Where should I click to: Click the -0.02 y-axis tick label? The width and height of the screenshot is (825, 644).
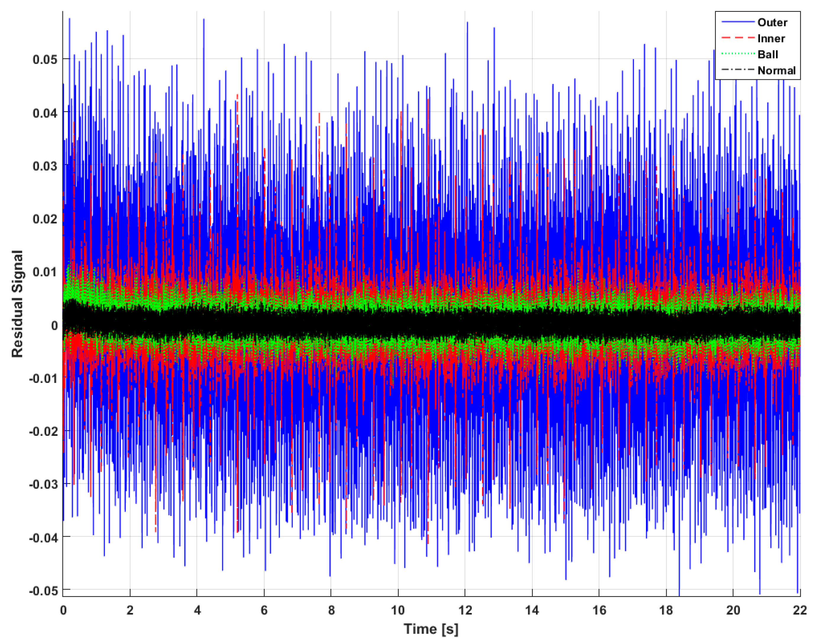click(43, 431)
